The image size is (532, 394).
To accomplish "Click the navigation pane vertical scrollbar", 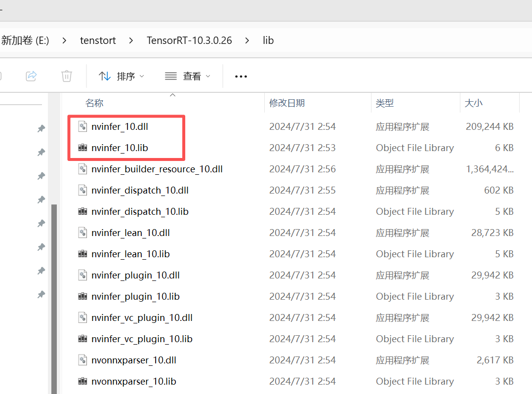I will pos(54,298).
